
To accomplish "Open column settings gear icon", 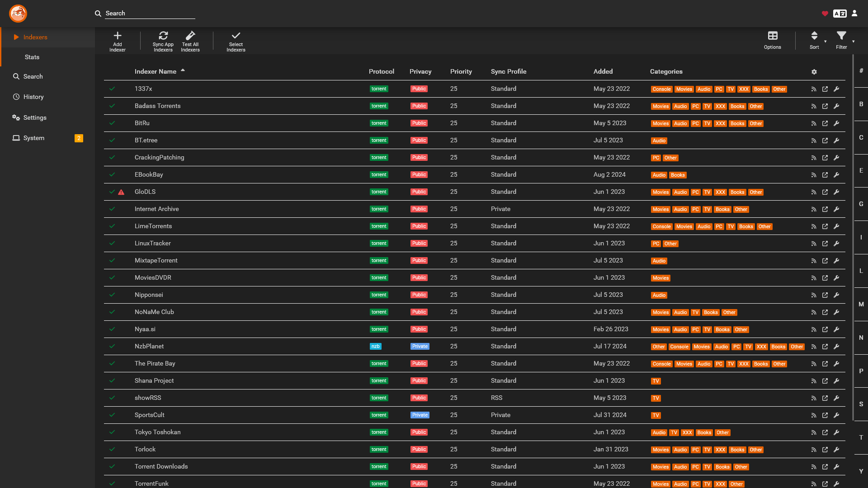I will [814, 72].
